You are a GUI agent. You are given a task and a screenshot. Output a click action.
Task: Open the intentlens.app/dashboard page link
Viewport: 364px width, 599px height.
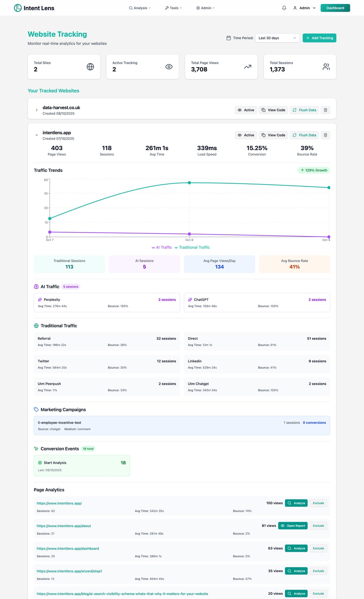pyautogui.click(x=68, y=548)
